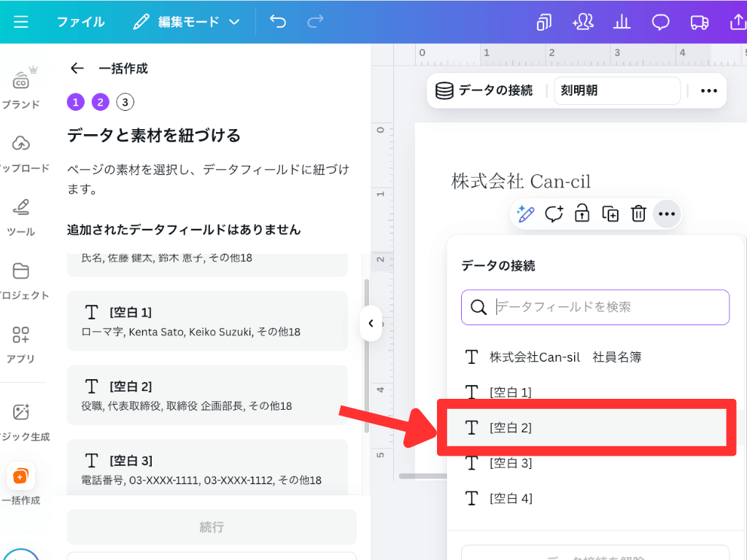
Task: Open the アプリ sidebar panel
Action: click(x=21, y=344)
